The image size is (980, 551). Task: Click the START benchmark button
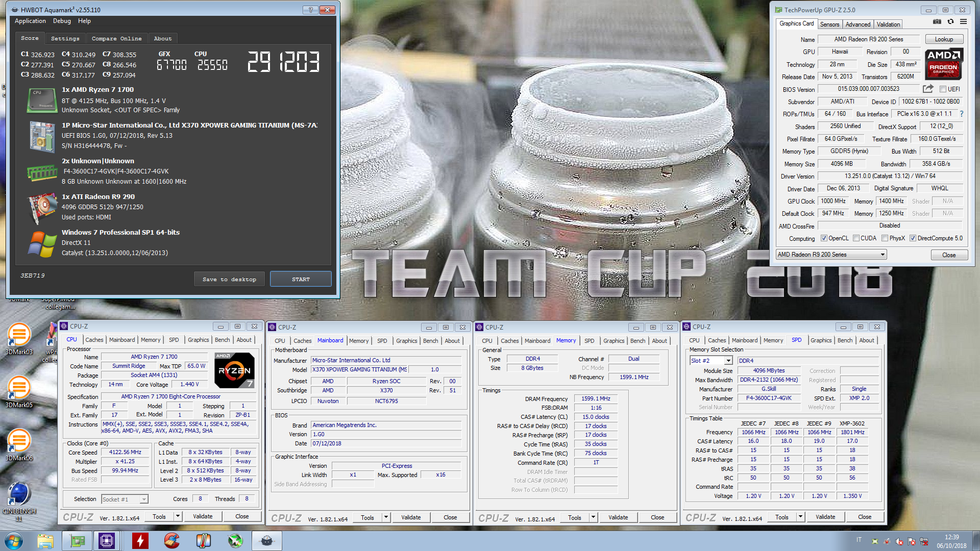click(301, 279)
